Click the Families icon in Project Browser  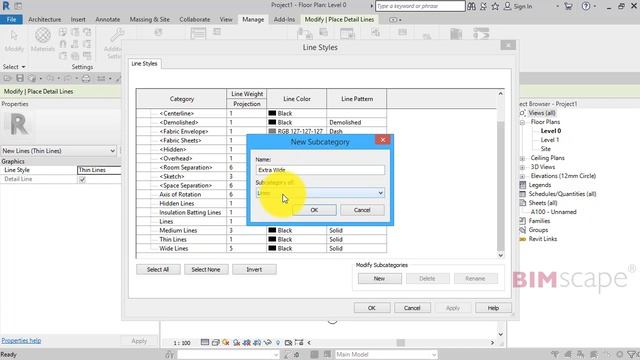coord(522,221)
